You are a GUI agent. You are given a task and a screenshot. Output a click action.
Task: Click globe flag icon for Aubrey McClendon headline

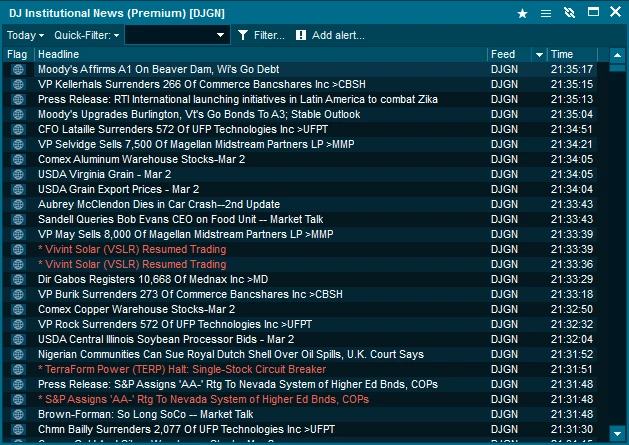click(17, 204)
